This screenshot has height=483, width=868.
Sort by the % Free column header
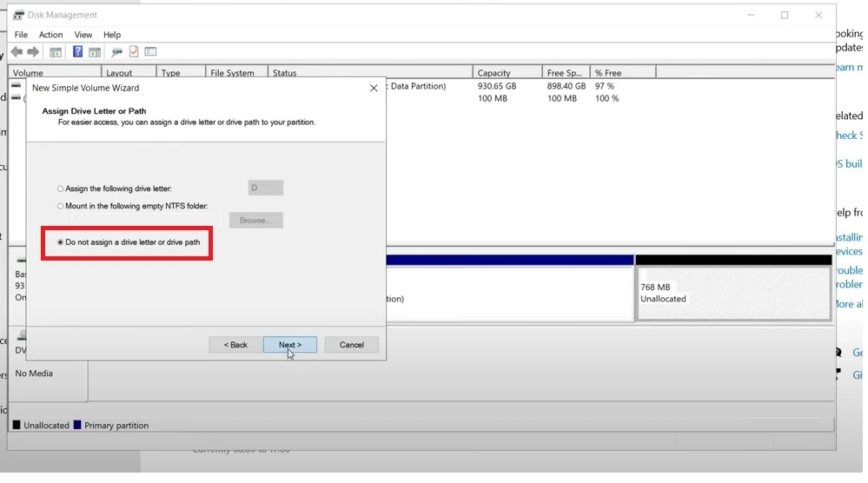click(623, 72)
